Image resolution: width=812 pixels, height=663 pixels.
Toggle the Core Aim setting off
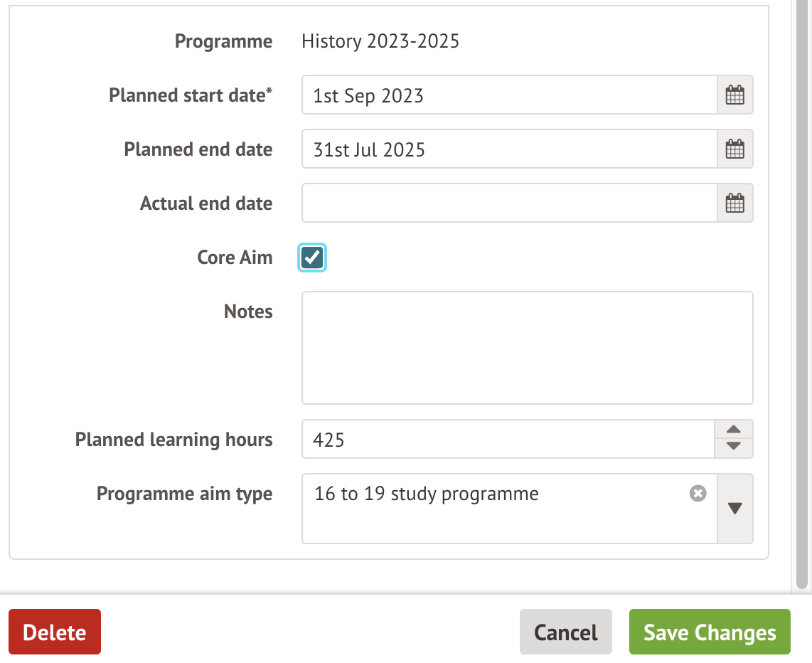click(311, 258)
